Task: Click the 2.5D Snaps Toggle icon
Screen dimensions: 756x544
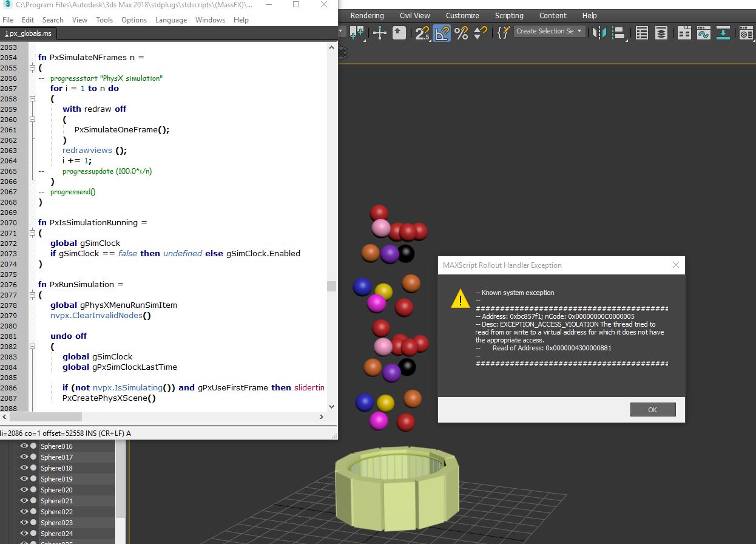Action: [x=422, y=32]
